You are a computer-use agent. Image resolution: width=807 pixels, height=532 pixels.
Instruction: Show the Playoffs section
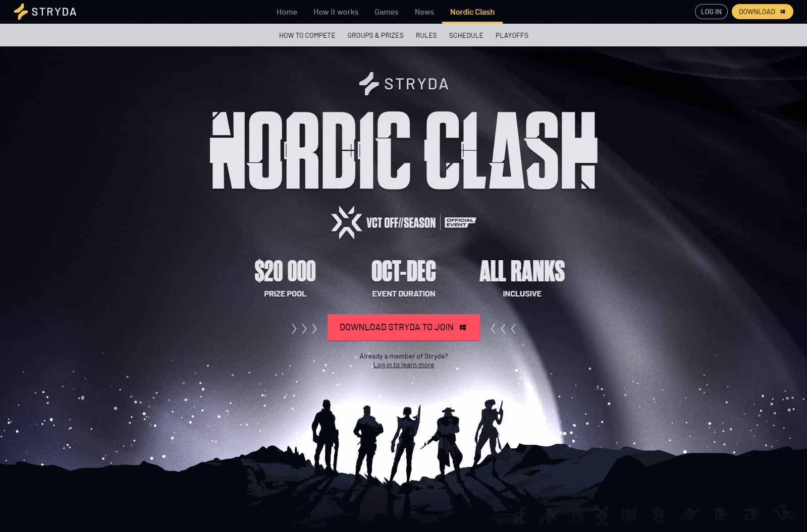point(512,35)
